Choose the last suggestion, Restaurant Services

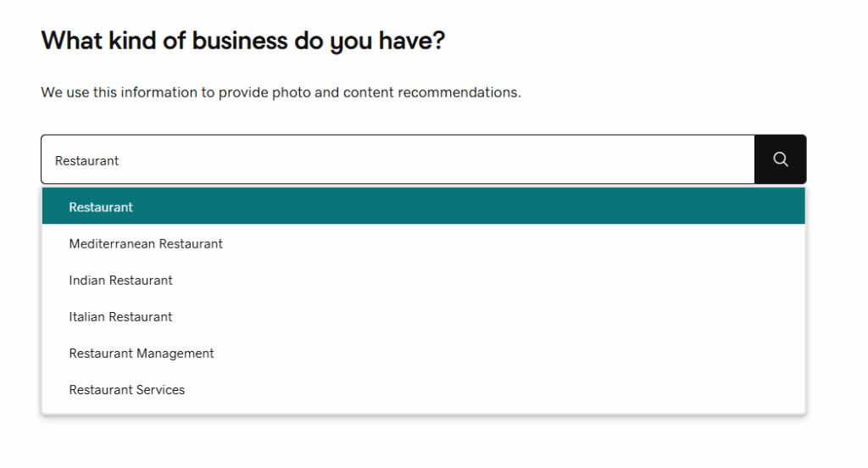tap(424, 390)
